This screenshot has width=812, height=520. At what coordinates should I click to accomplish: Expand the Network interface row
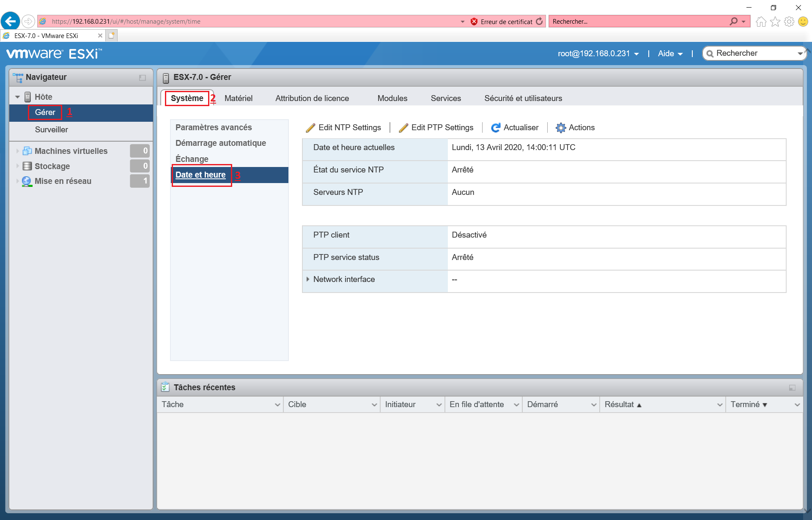308,279
